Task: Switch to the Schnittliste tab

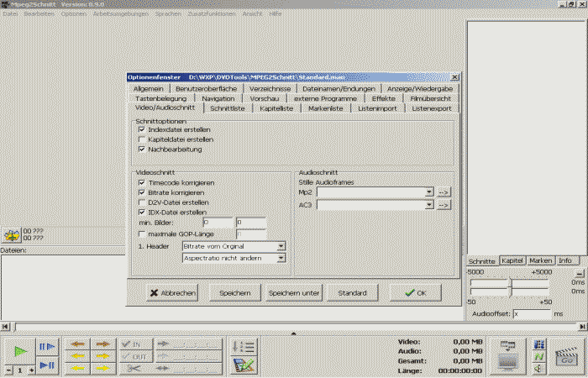Action: pyautogui.click(x=227, y=108)
